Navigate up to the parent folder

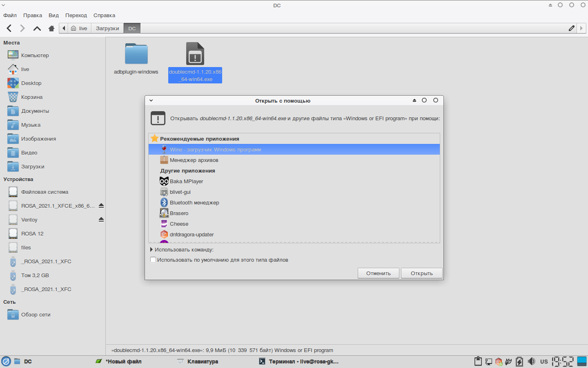[37, 28]
